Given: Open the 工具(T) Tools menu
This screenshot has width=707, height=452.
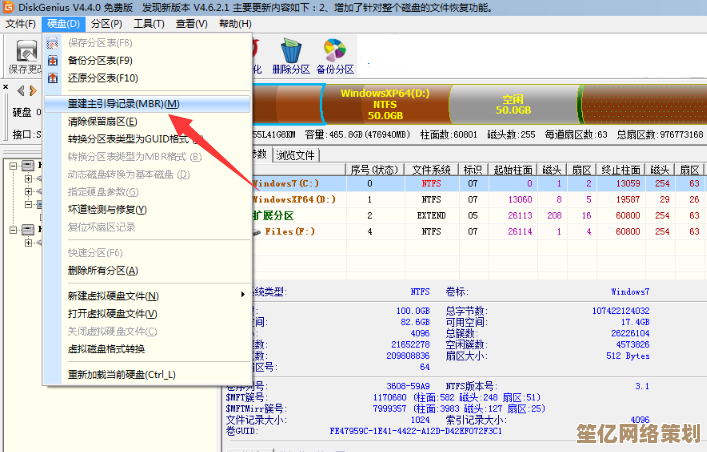Looking at the screenshot, I should [149, 23].
